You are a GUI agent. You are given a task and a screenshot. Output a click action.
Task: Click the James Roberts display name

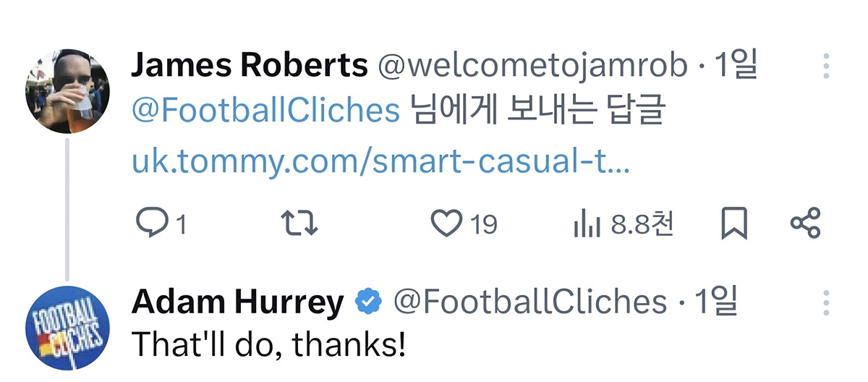pyautogui.click(x=250, y=67)
